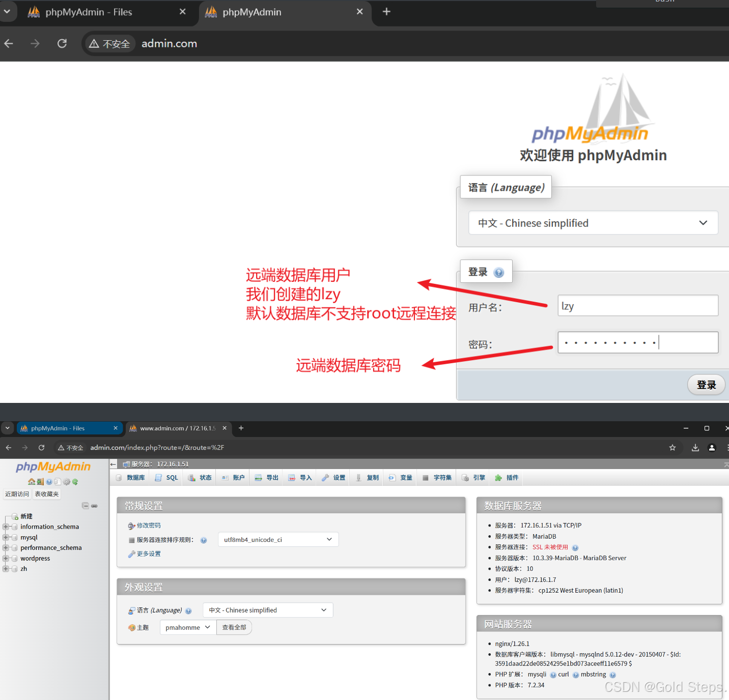Click help icon next to SSL 未被使用
The width and height of the screenshot is (729, 700).
(575, 548)
